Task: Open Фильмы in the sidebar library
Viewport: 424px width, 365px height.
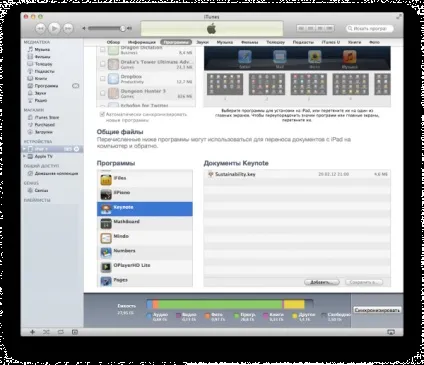Action: click(43, 57)
